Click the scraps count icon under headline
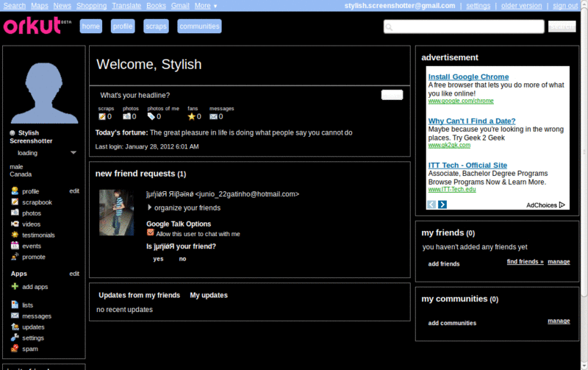Image resolution: width=588 pixels, height=370 pixels. click(102, 117)
